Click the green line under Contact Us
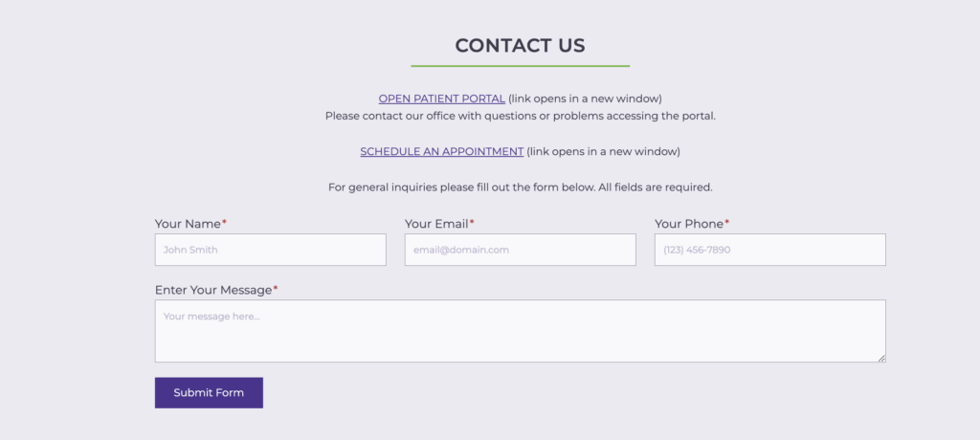980x440 pixels. pos(520,66)
